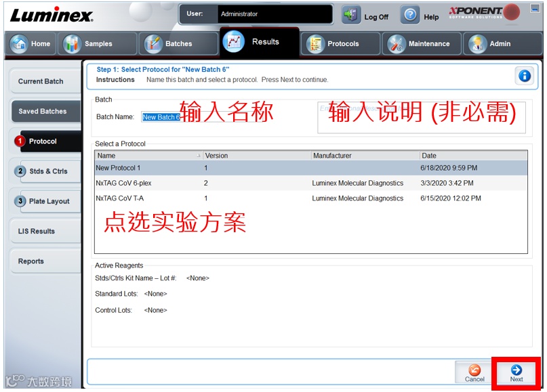Click the Stds/Ctrls Kit Name <None> value

(198, 278)
